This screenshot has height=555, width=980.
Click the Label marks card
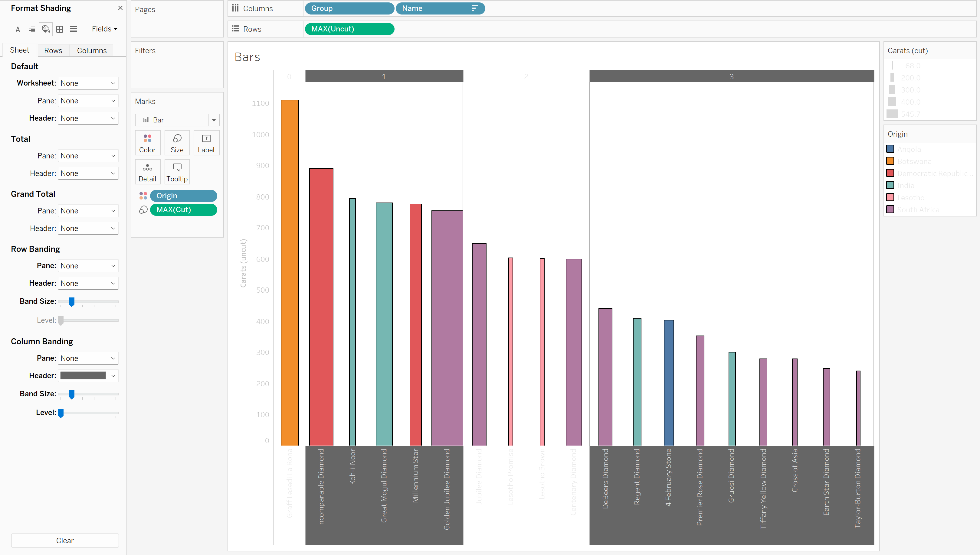tap(206, 143)
